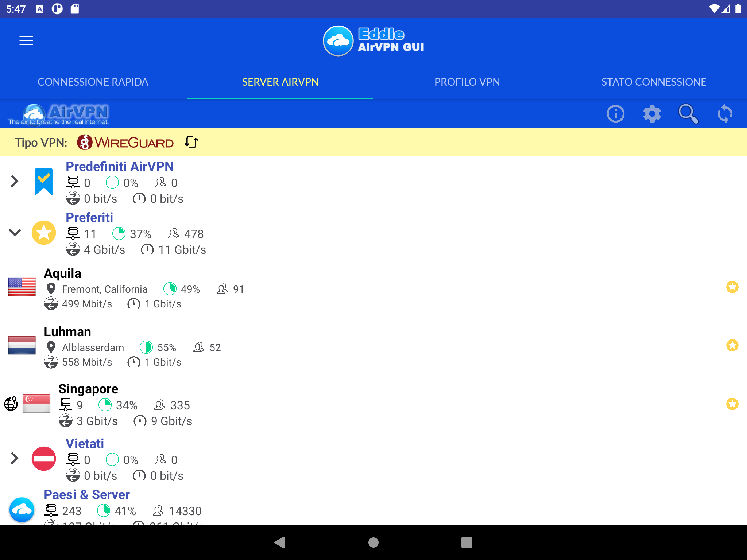This screenshot has width=747, height=560.
Task: Tap the blue bookmark Predefiniti icon
Action: pos(44,182)
